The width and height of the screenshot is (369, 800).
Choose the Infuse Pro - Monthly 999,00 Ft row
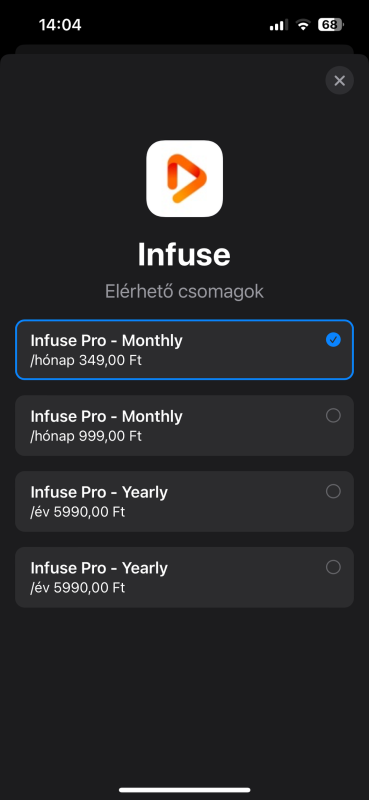(184, 426)
